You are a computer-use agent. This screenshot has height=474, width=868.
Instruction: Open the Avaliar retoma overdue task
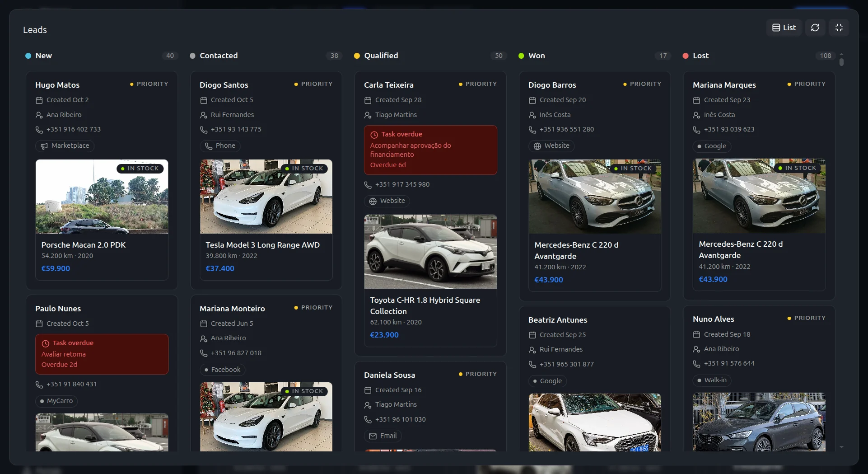coord(102,354)
